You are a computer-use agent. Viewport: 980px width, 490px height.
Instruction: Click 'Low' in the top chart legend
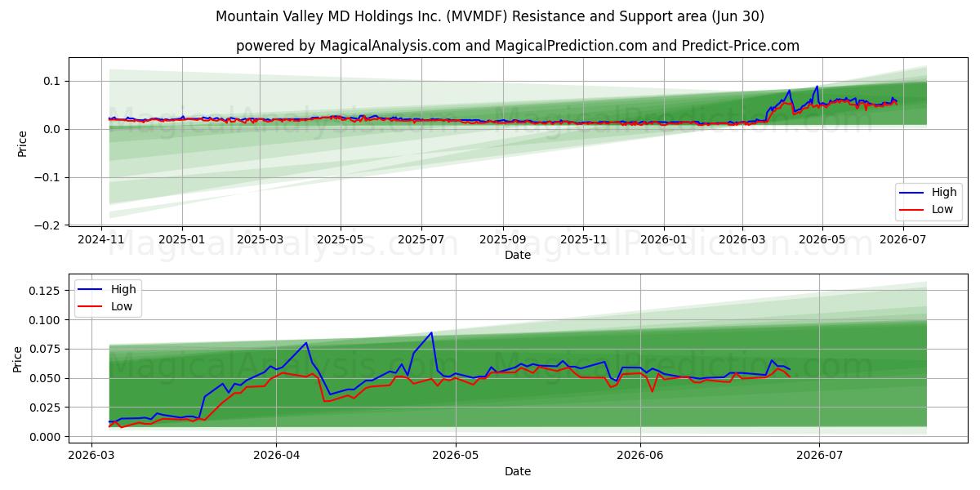pyautogui.click(x=942, y=210)
